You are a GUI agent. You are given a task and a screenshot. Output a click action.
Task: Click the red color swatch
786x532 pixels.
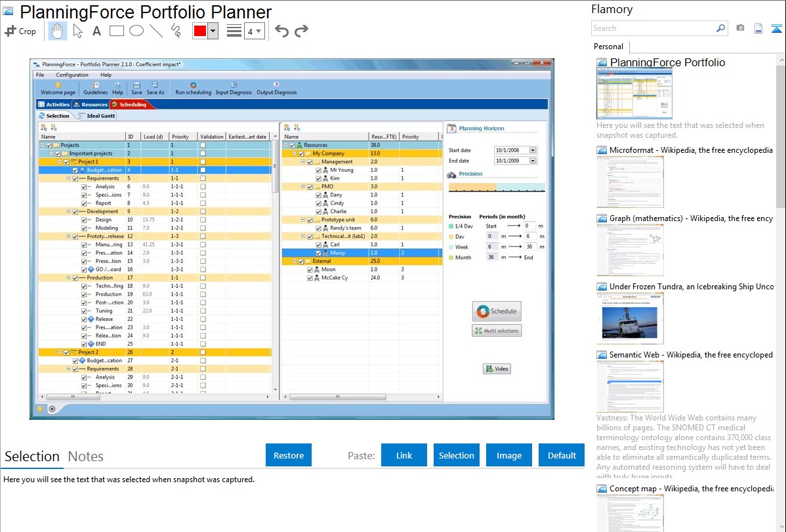[200, 31]
